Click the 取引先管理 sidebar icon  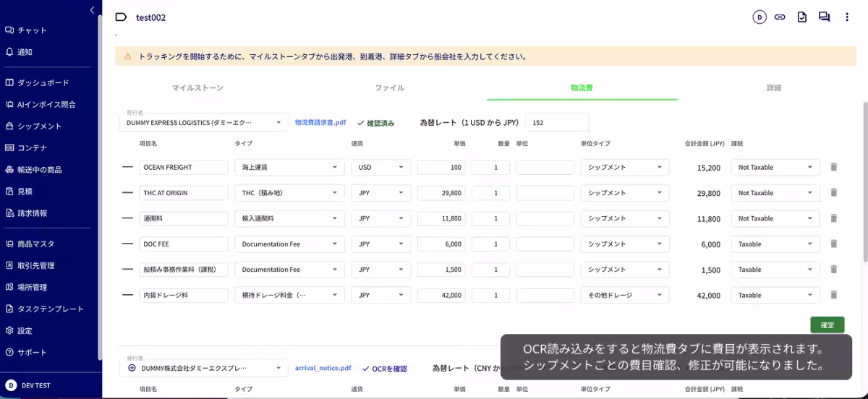[x=9, y=265]
